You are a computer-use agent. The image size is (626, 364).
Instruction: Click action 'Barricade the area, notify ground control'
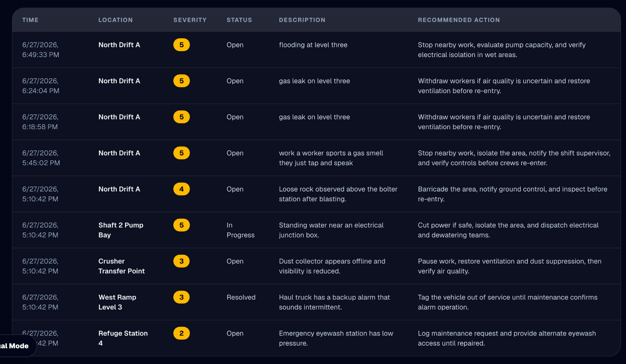513,194
